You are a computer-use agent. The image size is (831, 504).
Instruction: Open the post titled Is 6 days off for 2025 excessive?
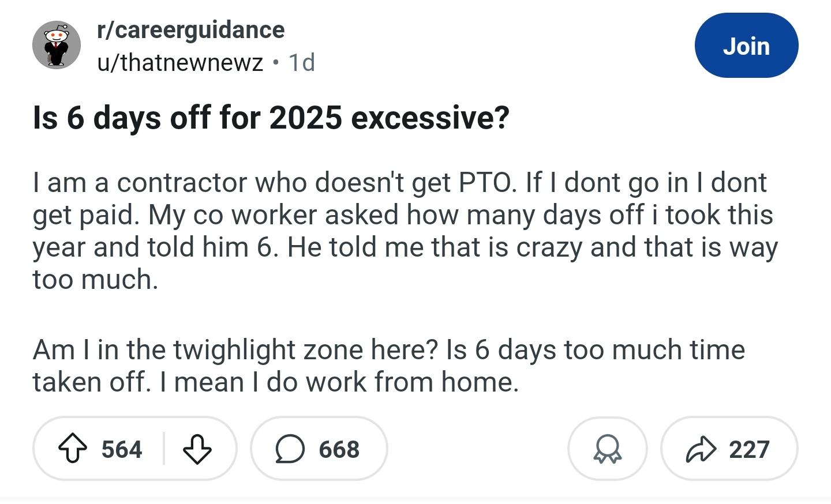tap(271, 118)
